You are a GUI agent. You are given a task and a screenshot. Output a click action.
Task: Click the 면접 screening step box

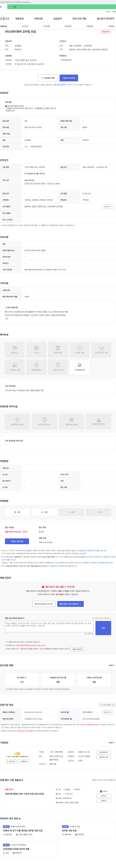[44, 512]
